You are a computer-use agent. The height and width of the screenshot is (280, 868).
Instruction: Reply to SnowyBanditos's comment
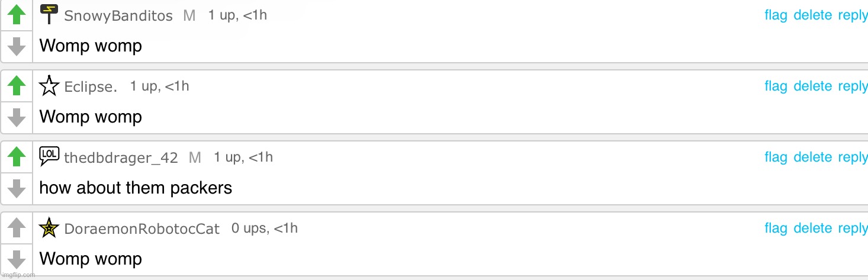click(853, 15)
